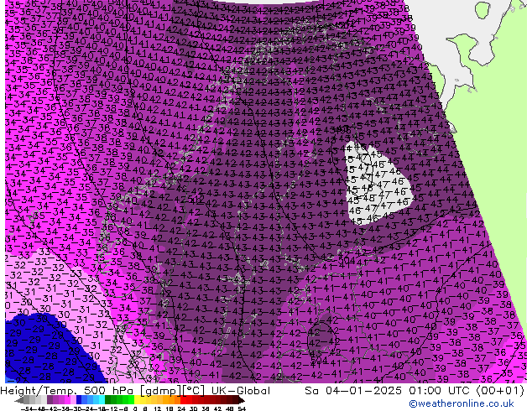Click the '512' contour label on map
This screenshot has height=411, width=532.
(x=198, y=199)
